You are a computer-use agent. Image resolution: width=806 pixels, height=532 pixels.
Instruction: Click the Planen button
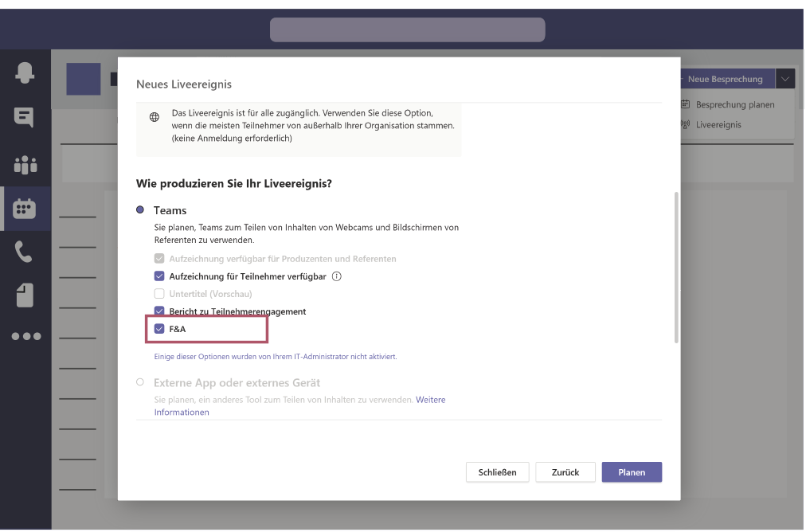[632, 472]
